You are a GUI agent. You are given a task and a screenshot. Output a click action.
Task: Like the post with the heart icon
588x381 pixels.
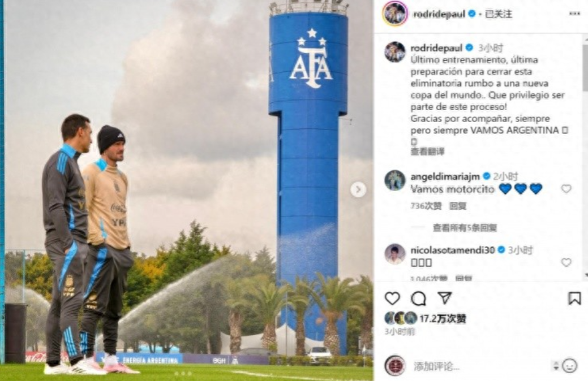click(392, 298)
